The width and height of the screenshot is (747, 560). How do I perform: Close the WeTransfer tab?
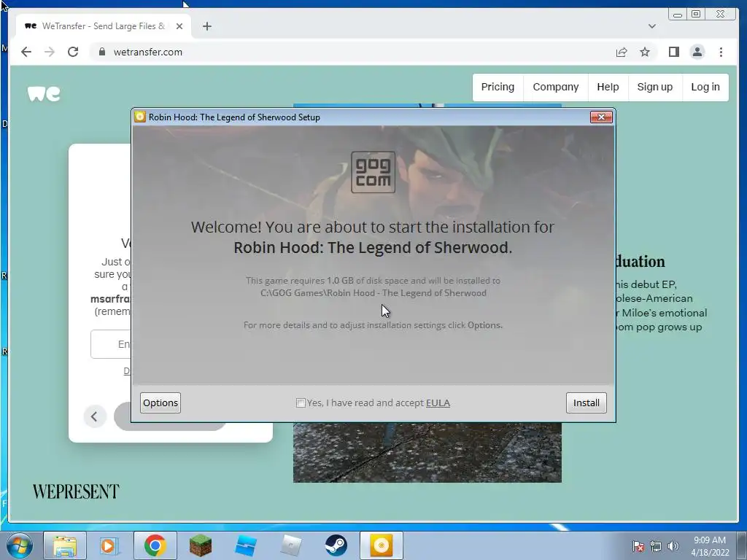(179, 26)
